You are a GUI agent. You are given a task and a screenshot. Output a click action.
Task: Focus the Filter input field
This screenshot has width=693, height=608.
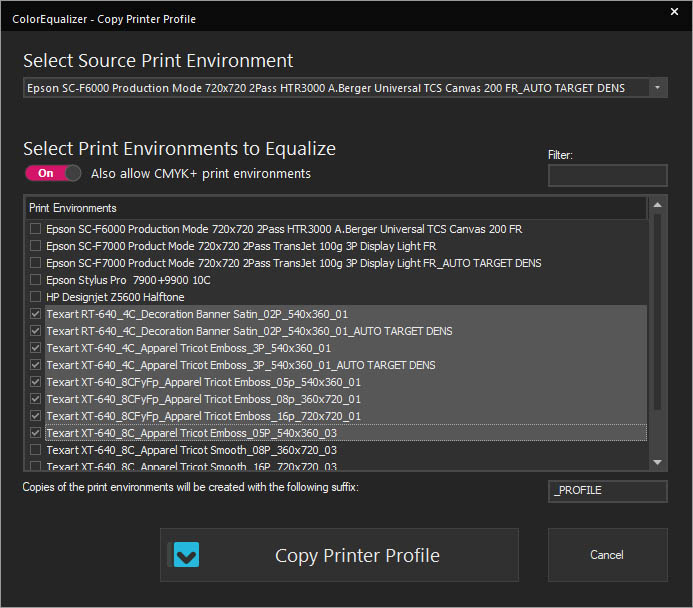pyautogui.click(x=607, y=175)
